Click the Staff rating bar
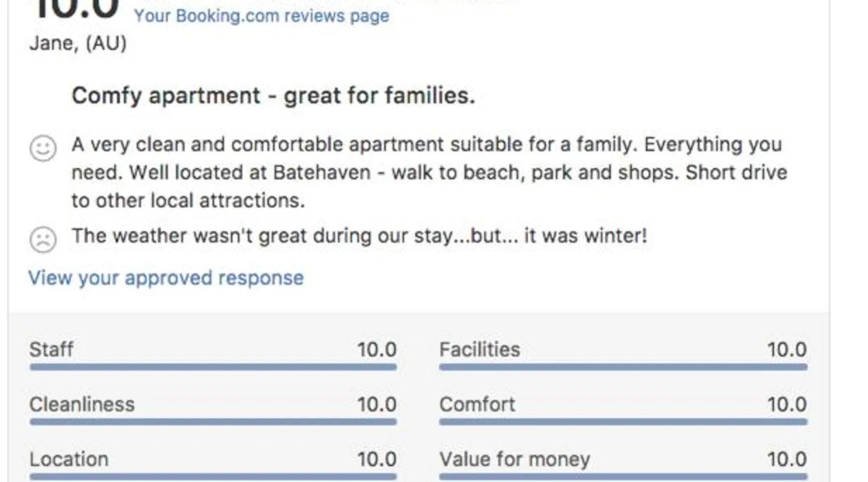The image size is (868, 482). [x=213, y=367]
